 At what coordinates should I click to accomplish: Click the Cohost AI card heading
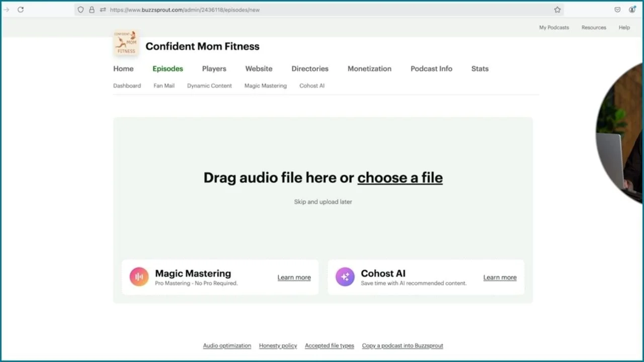383,274
